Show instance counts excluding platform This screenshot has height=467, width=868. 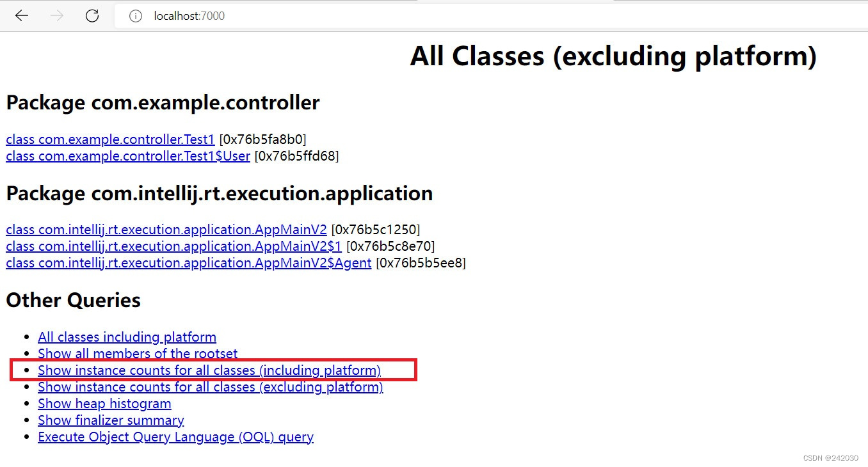click(211, 387)
